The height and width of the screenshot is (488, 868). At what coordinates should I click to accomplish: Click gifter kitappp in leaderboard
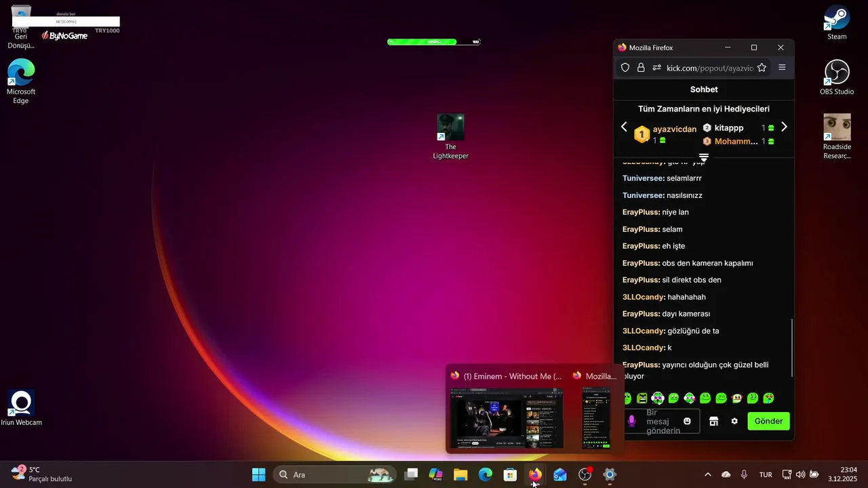click(x=729, y=127)
